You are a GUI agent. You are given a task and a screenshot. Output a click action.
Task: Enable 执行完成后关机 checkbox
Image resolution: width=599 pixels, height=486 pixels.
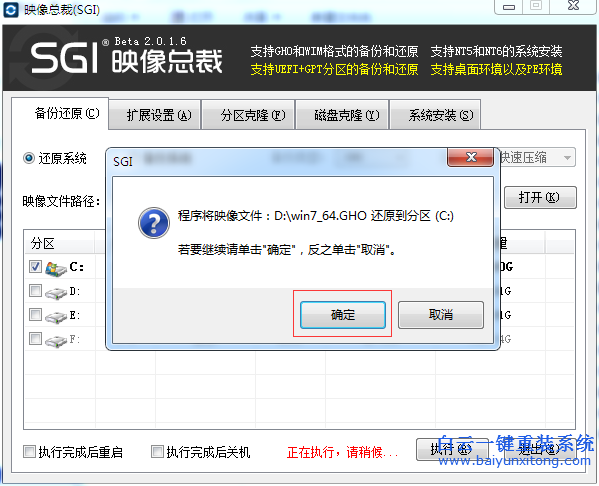[157, 452]
